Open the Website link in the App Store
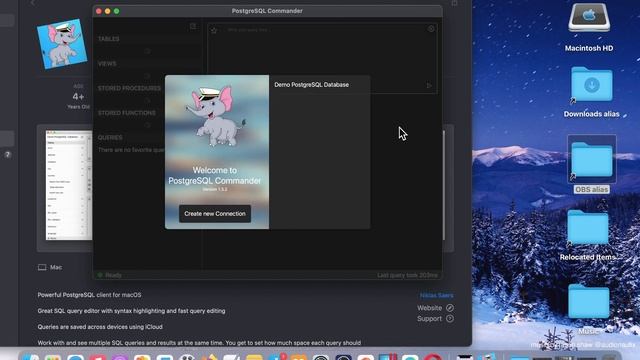 (x=435, y=308)
